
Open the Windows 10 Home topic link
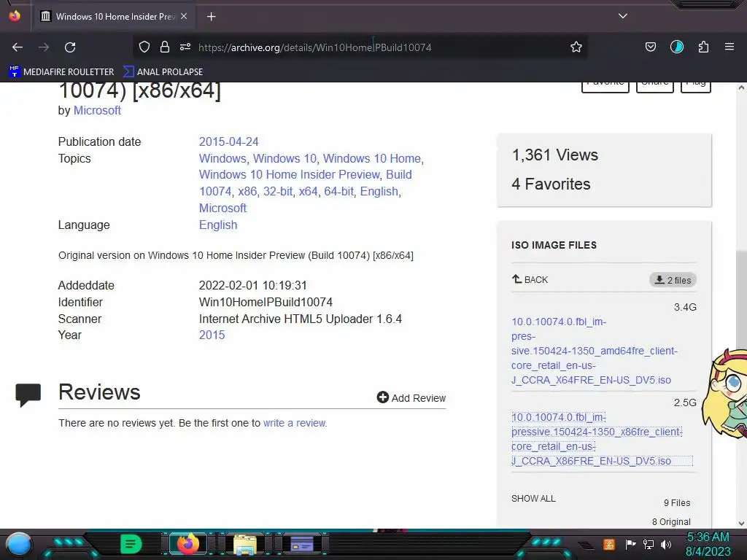[x=372, y=158]
